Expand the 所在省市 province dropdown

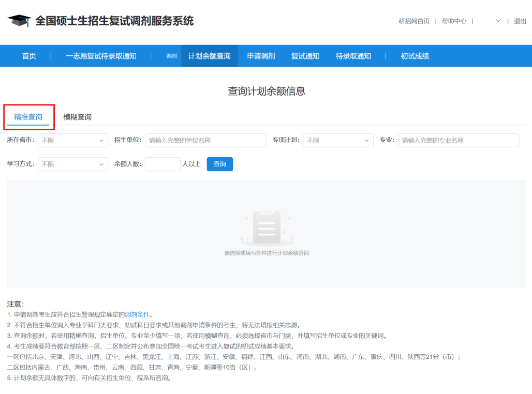click(x=72, y=140)
